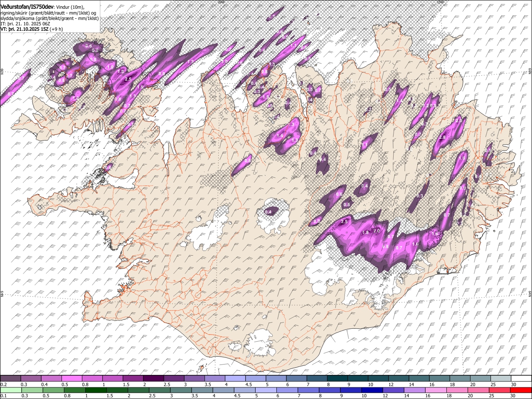Click the 2.5 precipitation value in the Westfjords
The width and height of the screenshot is (532, 399).
[128, 79]
